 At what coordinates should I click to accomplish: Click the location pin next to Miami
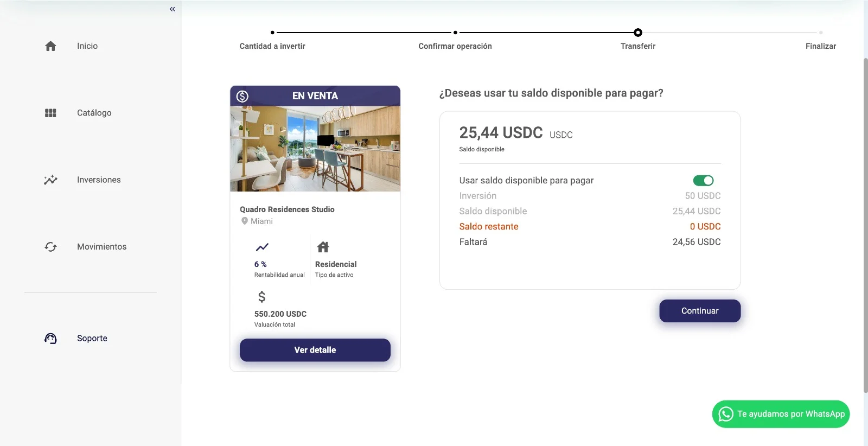pyautogui.click(x=245, y=221)
